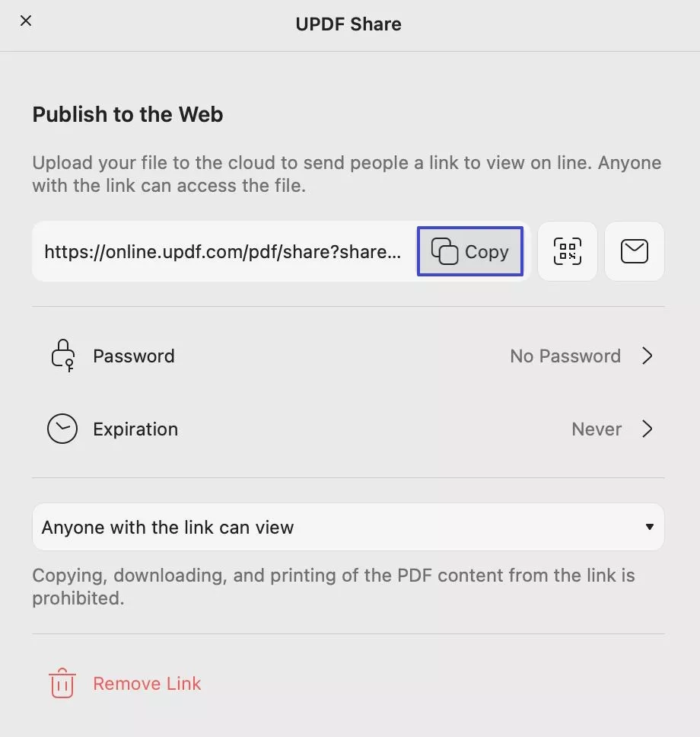Click the trash icon next to Remove Link
The height and width of the screenshot is (737, 700).
(62, 684)
